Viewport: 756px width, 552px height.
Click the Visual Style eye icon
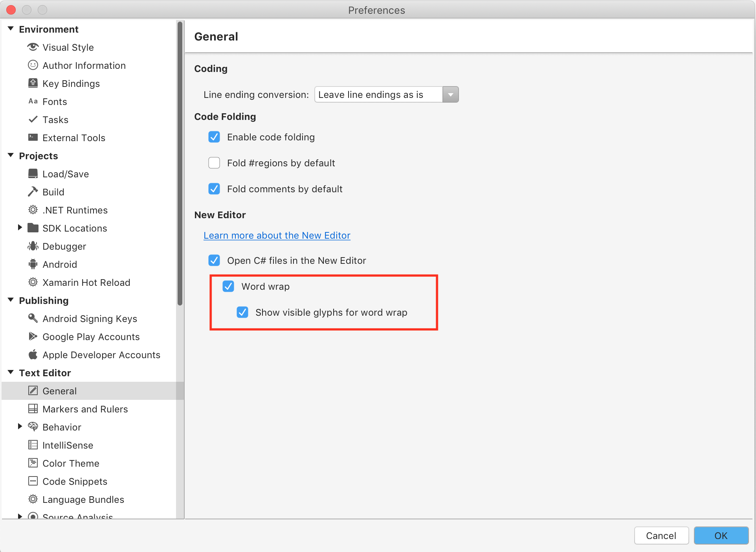point(33,47)
